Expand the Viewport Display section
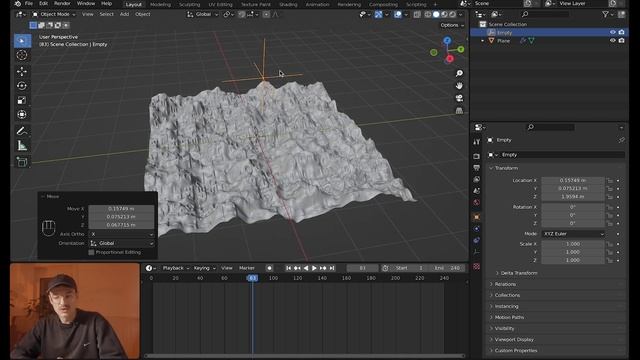This screenshot has width=640, height=360. 514,340
